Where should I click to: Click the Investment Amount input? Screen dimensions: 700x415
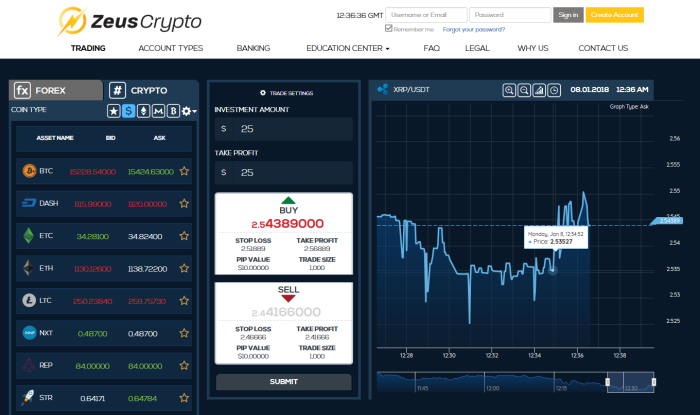[283, 129]
